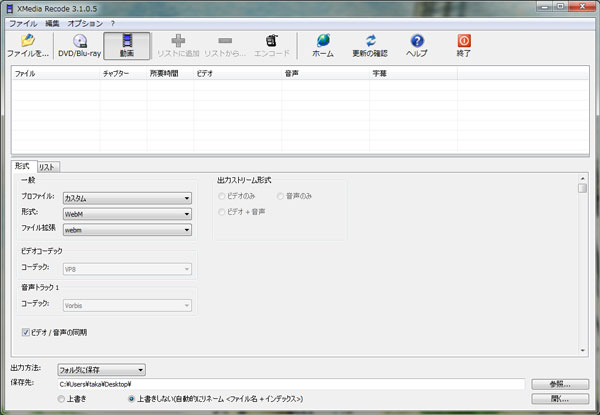Image resolution: width=600 pixels, height=415 pixels.
Task: Switch to the リスト tab
Action: pos(46,167)
